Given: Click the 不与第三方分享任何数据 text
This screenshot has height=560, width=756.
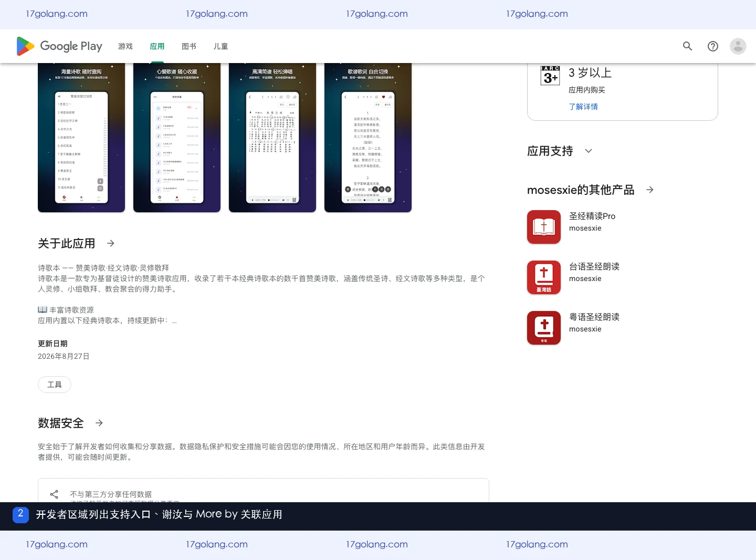Looking at the screenshot, I should (x=111, y=494).
